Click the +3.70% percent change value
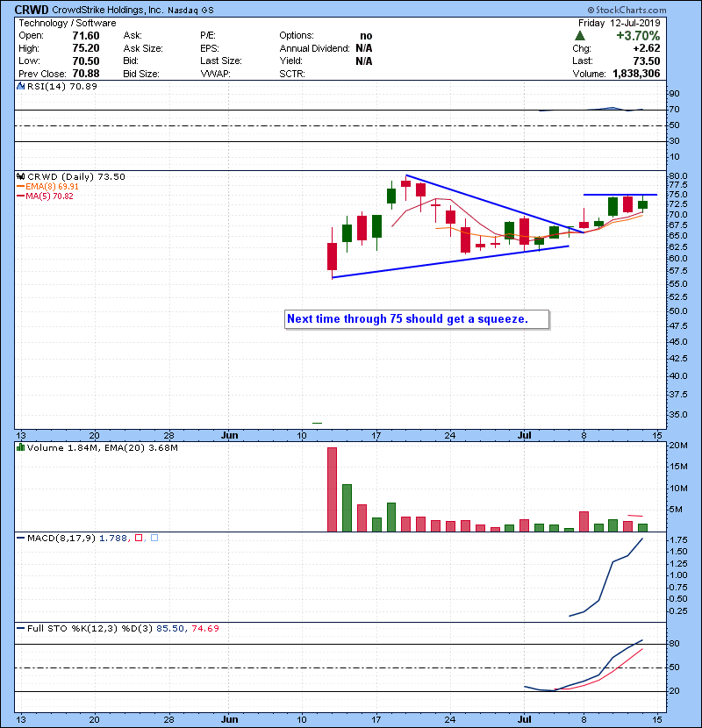This screenshot has width=702, height=728. point(638,36)
